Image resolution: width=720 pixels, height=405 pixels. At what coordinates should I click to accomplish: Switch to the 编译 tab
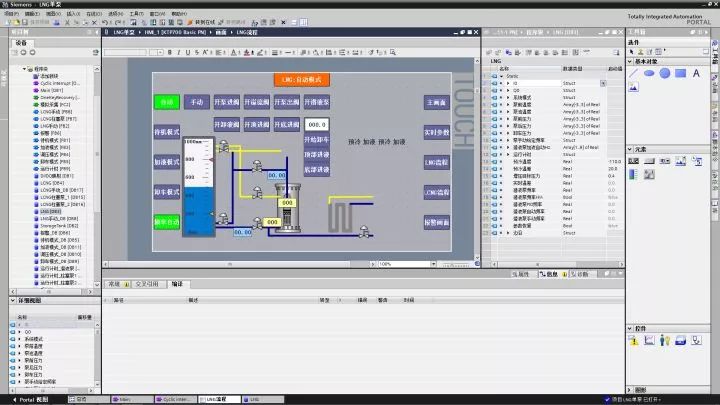click(177, 284)
